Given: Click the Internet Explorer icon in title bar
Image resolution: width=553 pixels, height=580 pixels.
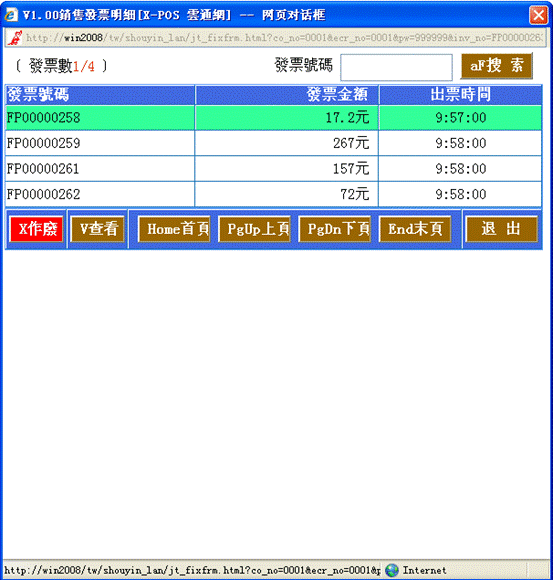Looking at the screenshot, I should 11,15.
